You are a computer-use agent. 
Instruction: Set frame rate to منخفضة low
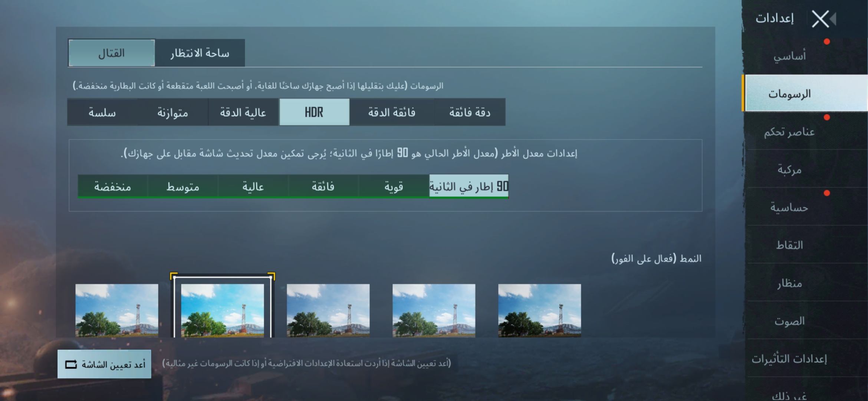click(x=112, y=186)
